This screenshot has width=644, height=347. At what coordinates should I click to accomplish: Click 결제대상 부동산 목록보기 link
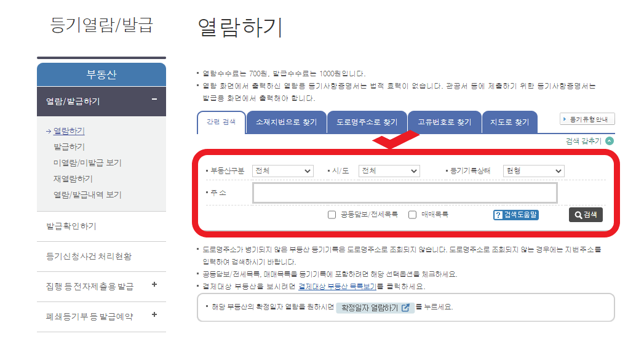338,287
